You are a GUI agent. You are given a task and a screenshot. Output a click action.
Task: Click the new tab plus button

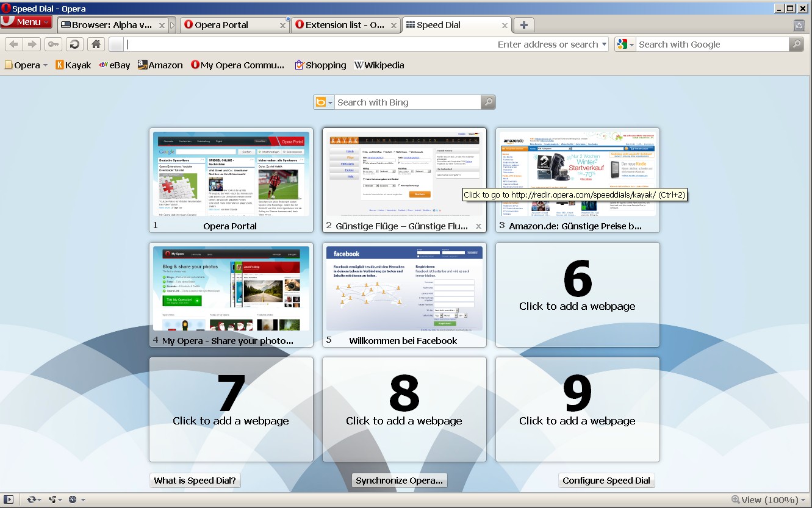click(x=523, y=25)
